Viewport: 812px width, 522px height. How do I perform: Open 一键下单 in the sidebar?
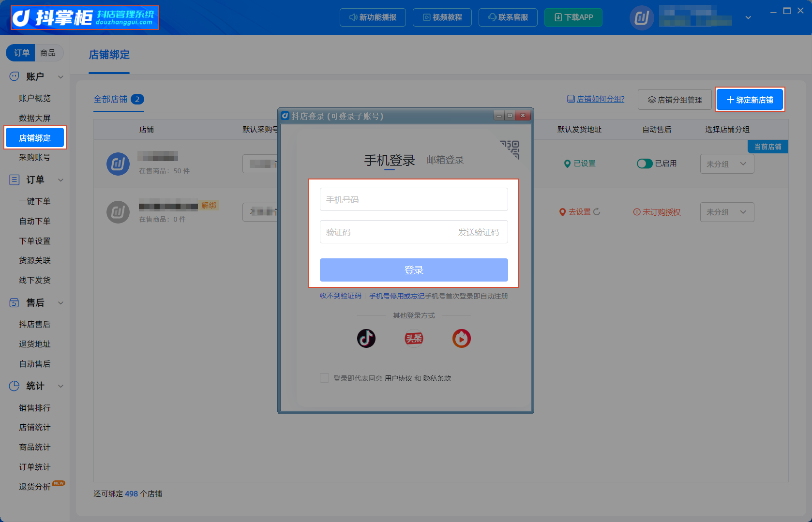coord(35,201)
